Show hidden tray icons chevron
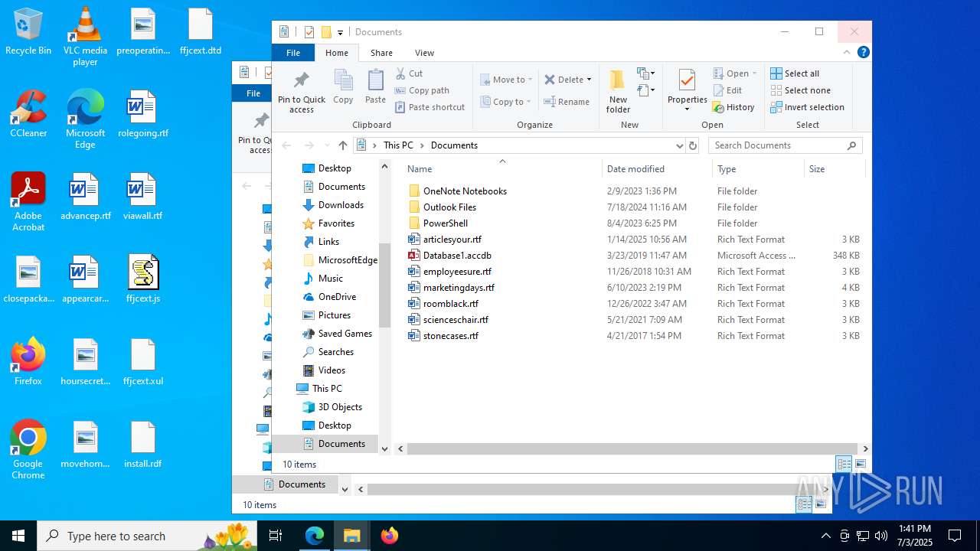980x551 pixels. (825, 536)
